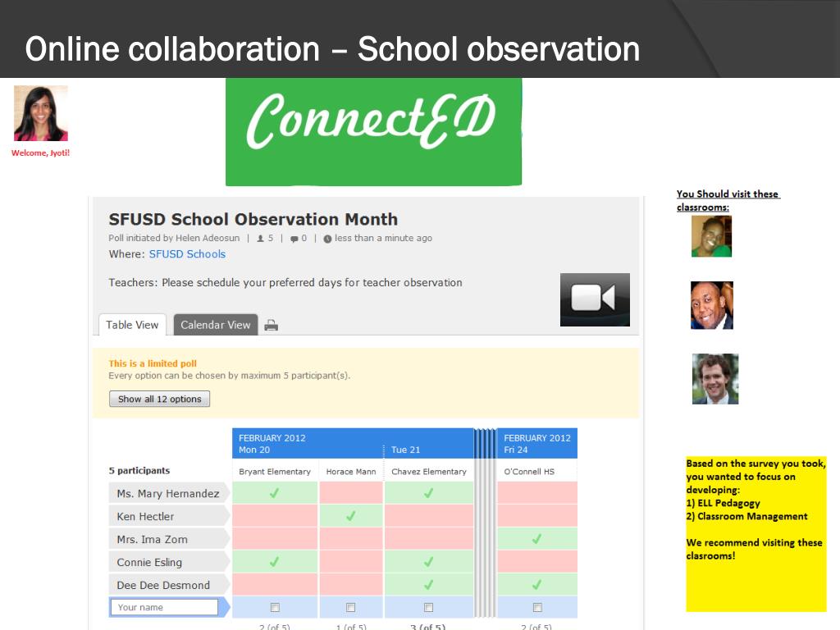Expand the hidden columns divider between Tue 21 and Fri 24

[486, 523]
